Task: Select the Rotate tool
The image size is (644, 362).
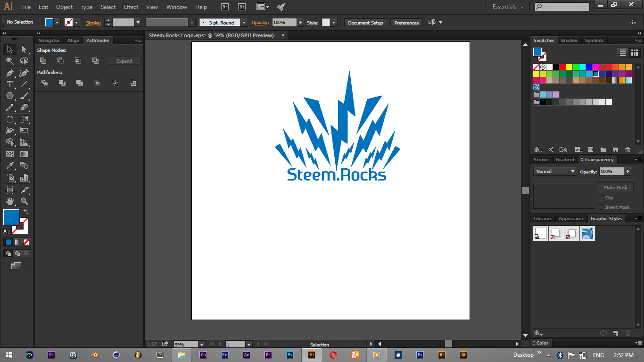Action: [9, 119]
